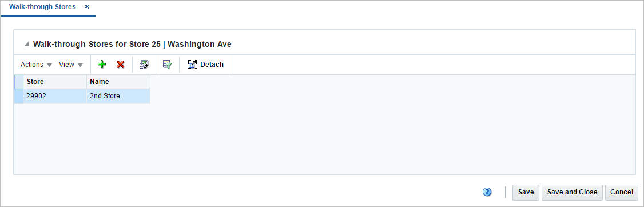Screen dimensions: 644x207
Task: Click the Save button
Action: [526, 192]
